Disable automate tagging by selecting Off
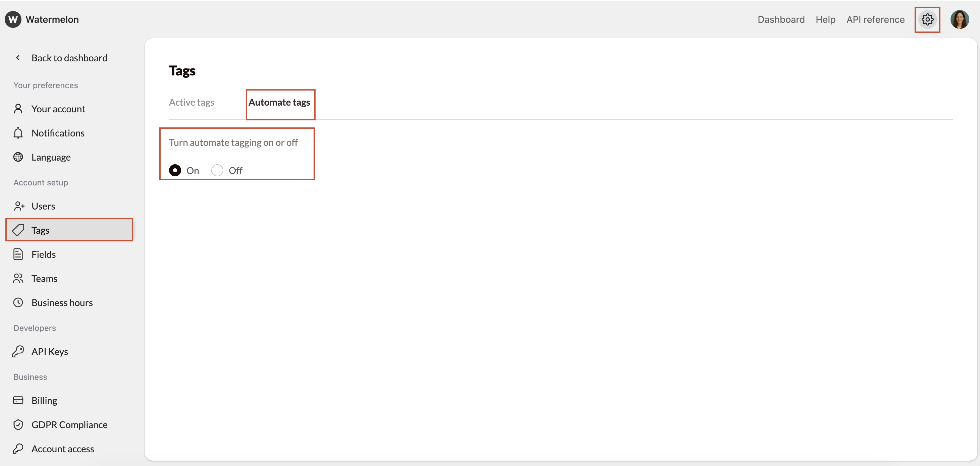 point(217,170)
